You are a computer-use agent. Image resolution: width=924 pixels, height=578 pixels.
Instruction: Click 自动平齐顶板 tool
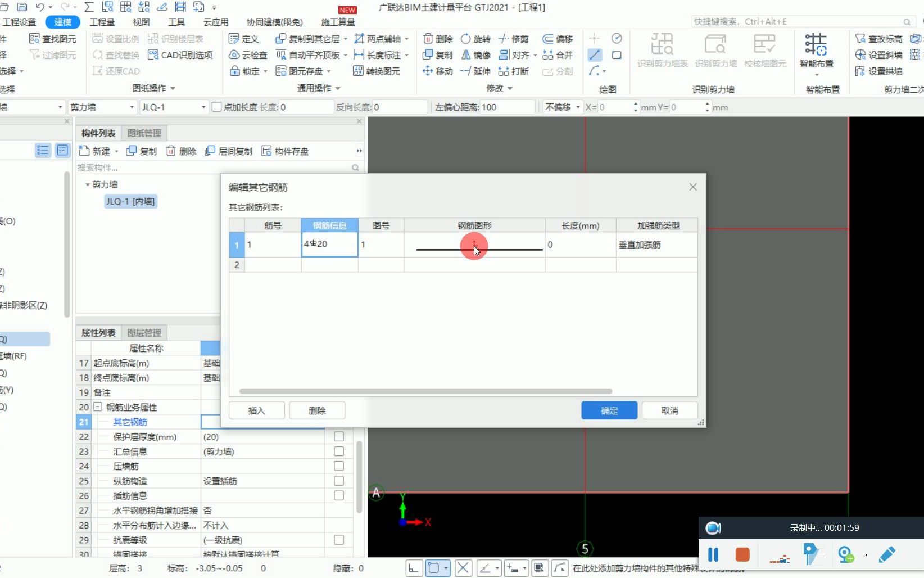pyautogui.click(x=307, y=55)
